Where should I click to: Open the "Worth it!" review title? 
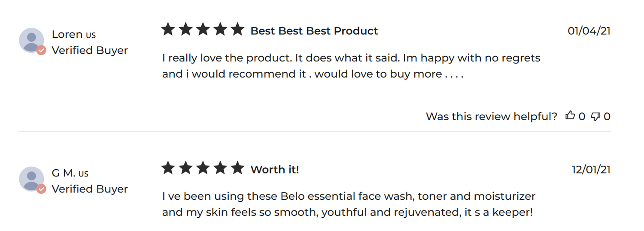coord(275,170)
